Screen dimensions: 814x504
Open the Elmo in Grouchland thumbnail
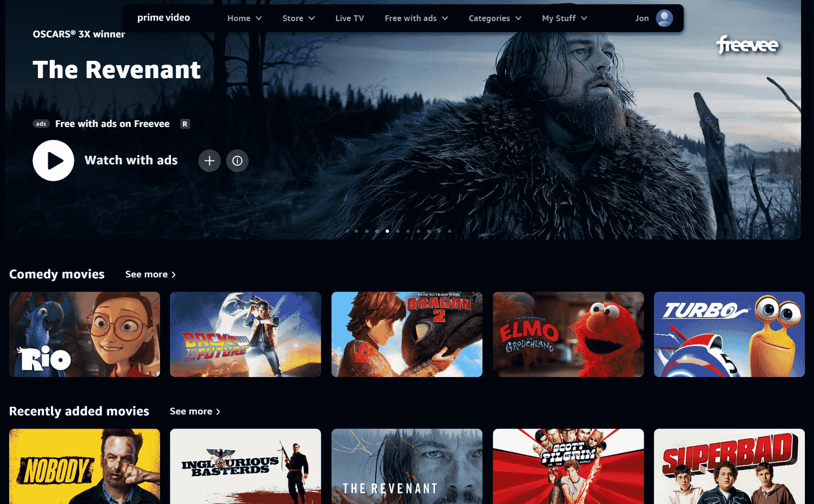click(568, 334)
